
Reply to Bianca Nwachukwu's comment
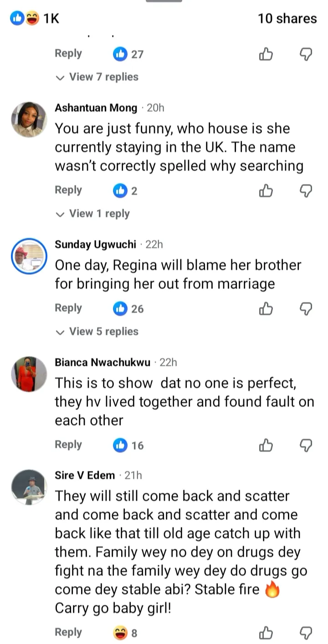pyautogui.click(x=68, y=444)
